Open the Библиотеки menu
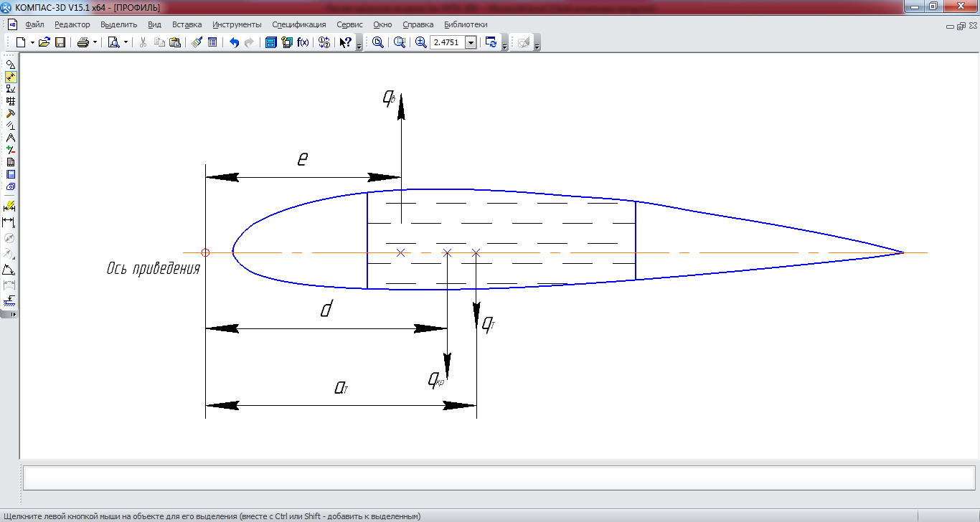The image size is (980, 522). 466,24
